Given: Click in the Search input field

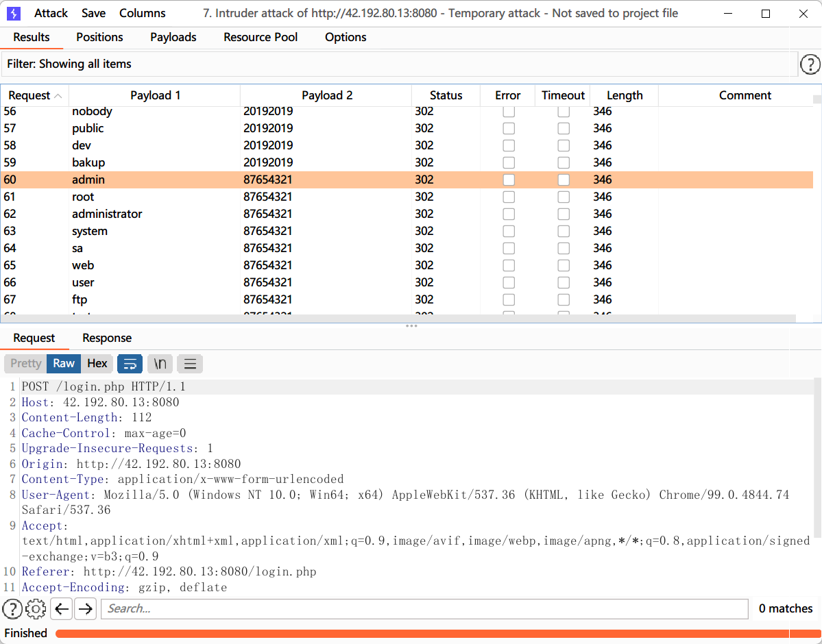Looking at the screenshot, I should point(424,609).
